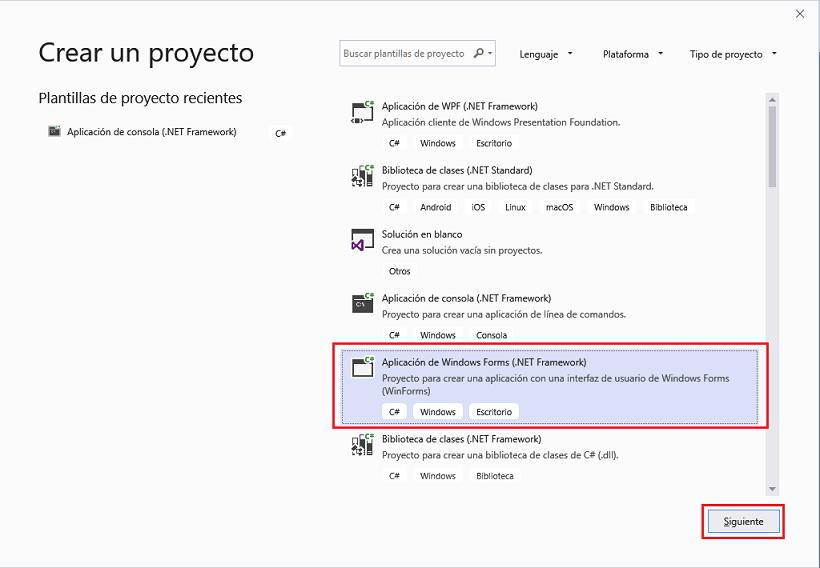Screen dimensions: 820x568
Task: Click the Escritorio tag under Windows Forms
Action: coord(494,412)
